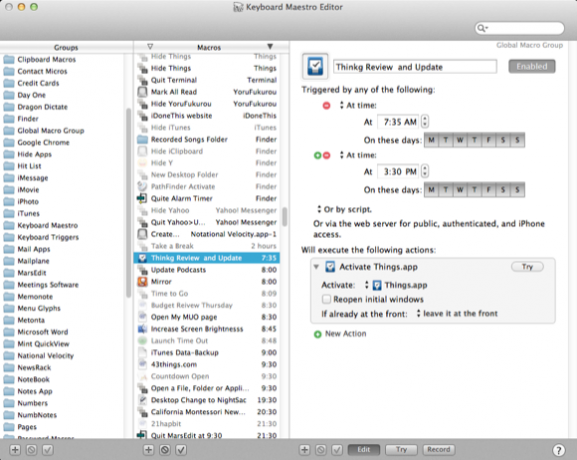This screenshot has height=460, width=577.
Task: Add new macro via plus under Macros list
Action: coord(149,450)
